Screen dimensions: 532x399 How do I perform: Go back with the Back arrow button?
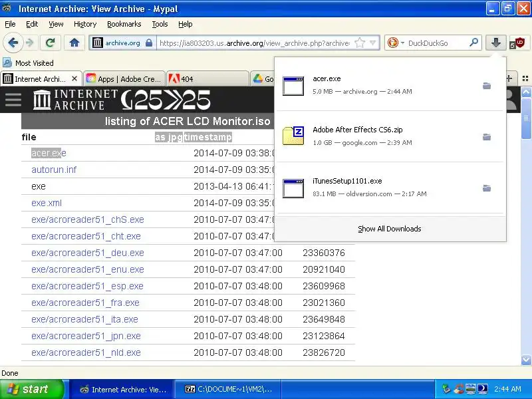tap(13, 43)
